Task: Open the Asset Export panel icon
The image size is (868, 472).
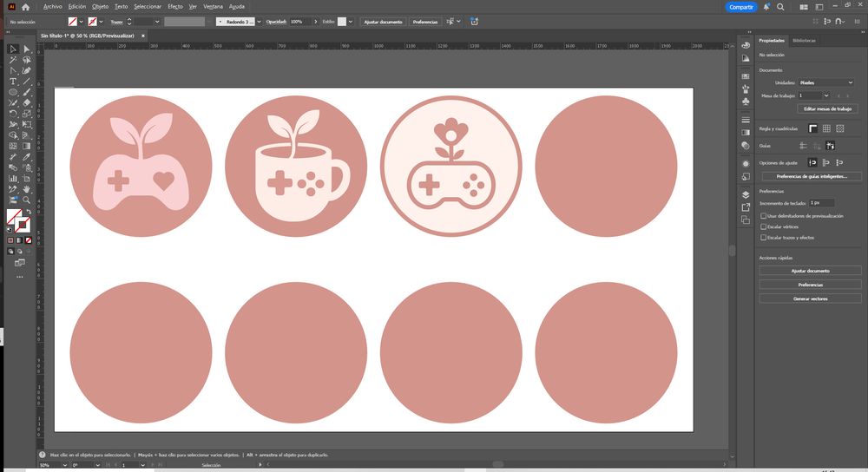Action: click(x=746, y=207)
